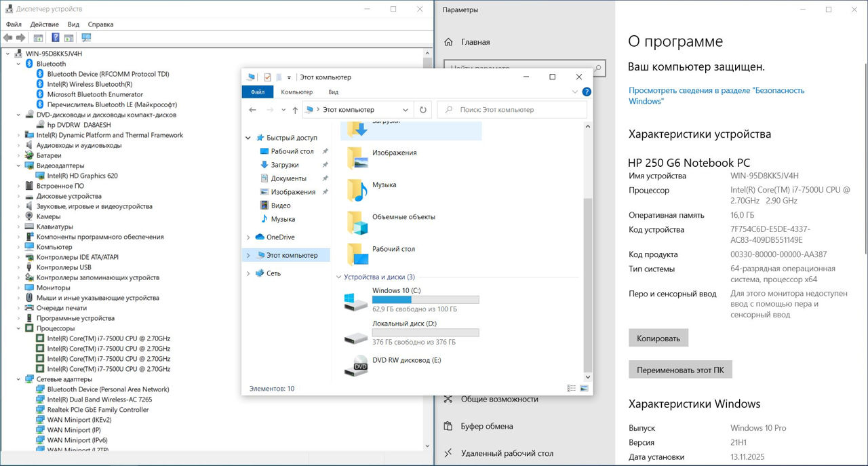The height and width of the screenshot is (466, 868).
Task: Click the up arrow in Explorer navigation
Action: (x=295, y=110)
